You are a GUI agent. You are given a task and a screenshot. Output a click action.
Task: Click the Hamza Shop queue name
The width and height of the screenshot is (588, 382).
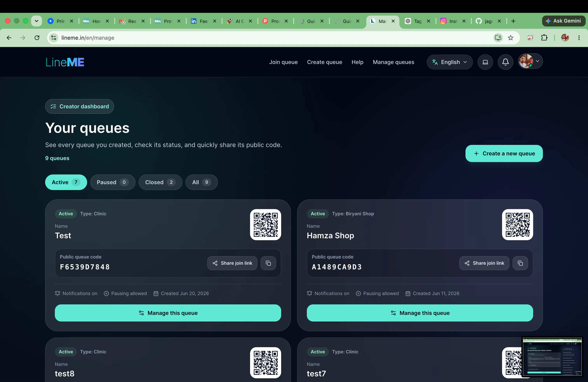[x=330, y=236]
